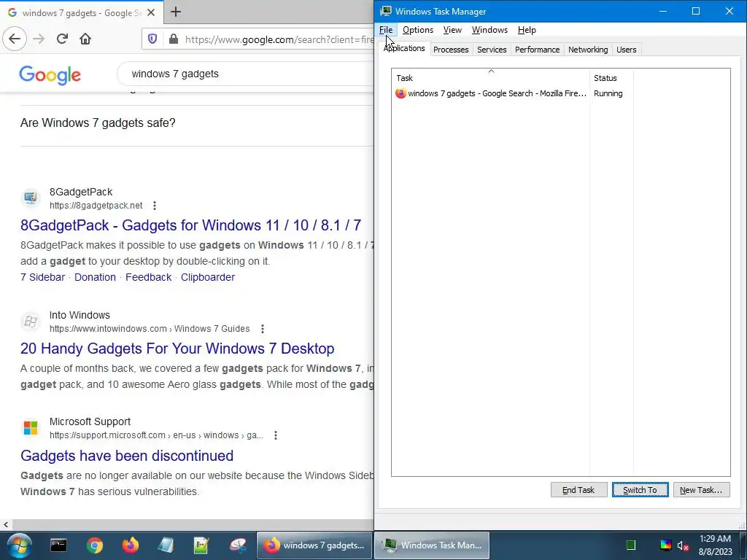Click the Microsoft Support favicon
747x560 pixels.
pos(31,427)
